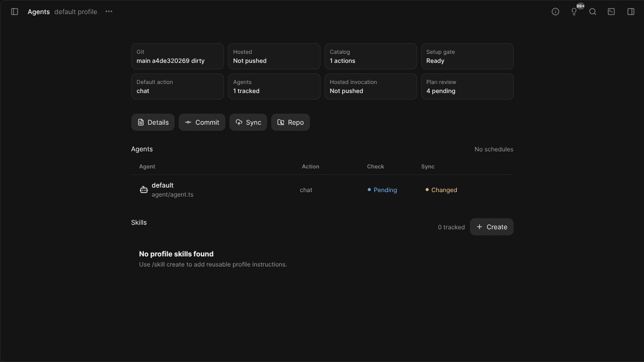This screenshot has width=644, height=362.
Task: Open the Details button
Action: (153, 122)
